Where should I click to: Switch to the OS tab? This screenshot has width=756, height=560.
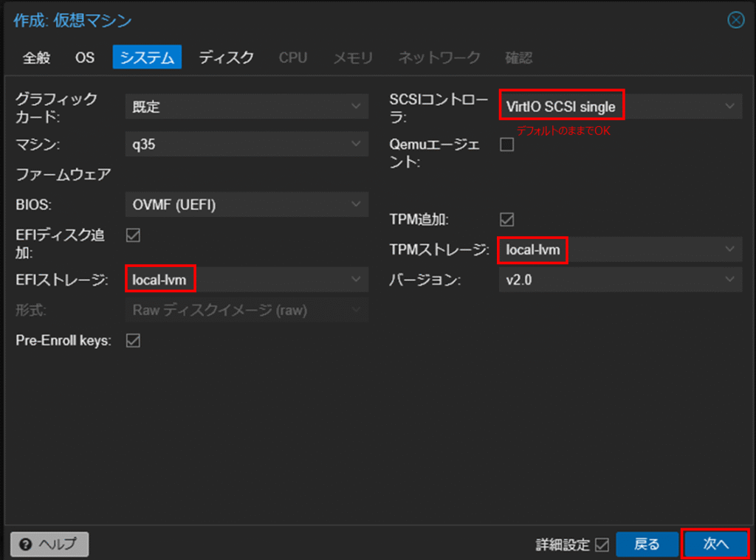[x=85, y=58]
